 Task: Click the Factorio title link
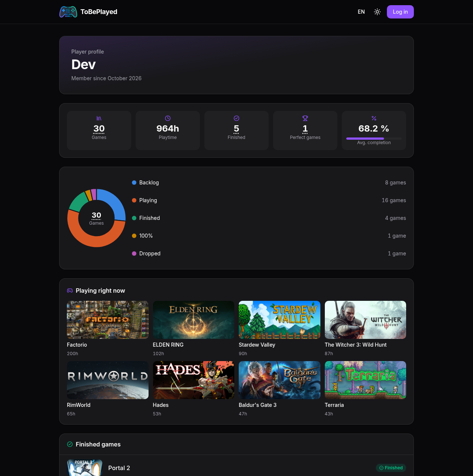point(77,345)
